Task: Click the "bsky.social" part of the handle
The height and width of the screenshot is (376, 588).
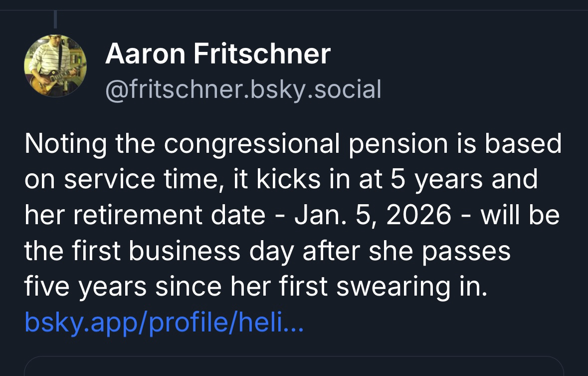Action: click(x=315, y=89)
